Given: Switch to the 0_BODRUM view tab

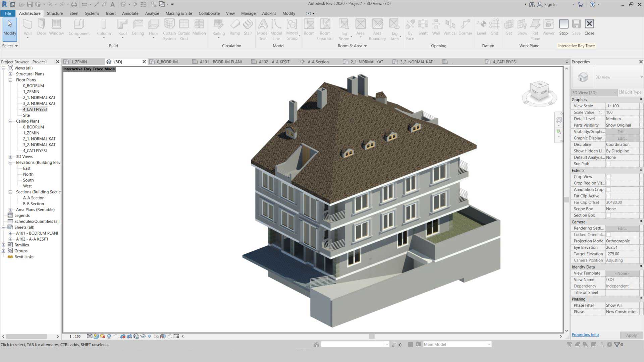Looking at the screenshot, I should tap(167, 62).
